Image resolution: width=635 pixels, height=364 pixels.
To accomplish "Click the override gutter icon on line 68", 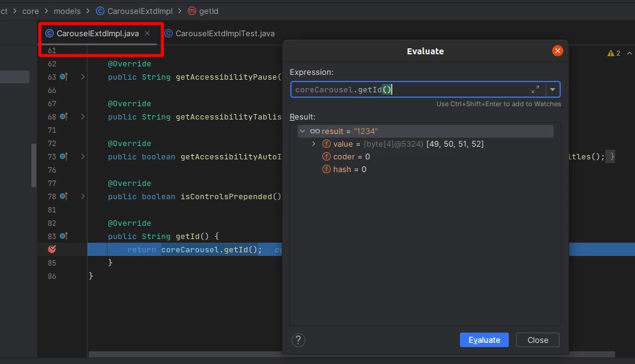I will (x=64, y=117).
